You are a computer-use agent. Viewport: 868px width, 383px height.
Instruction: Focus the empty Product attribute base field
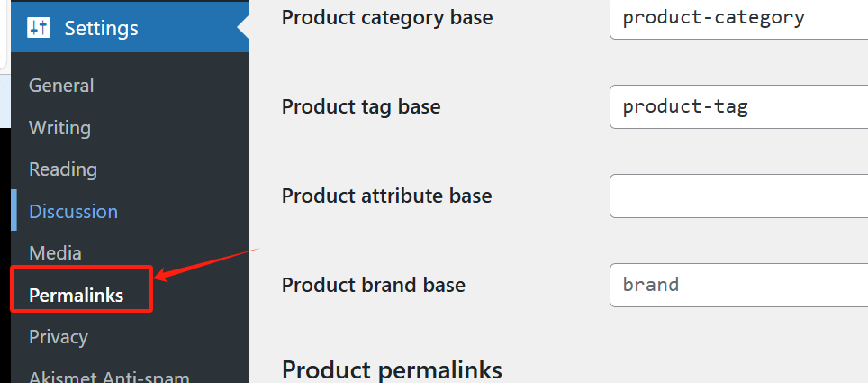pos(738,196)
